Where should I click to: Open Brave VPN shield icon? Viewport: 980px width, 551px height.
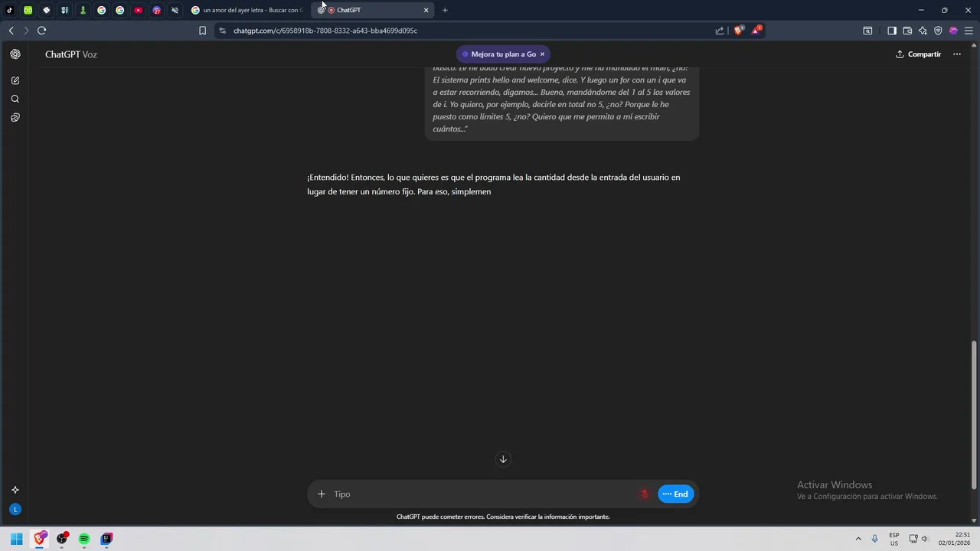point(938,31)
